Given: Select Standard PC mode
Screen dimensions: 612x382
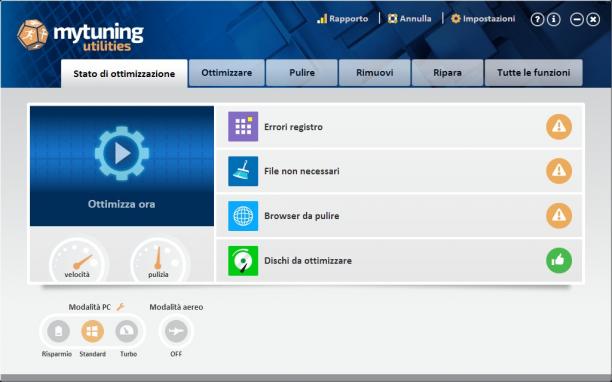Looking at the screenshot, I should pyautogui.click(x=93, y=331).
